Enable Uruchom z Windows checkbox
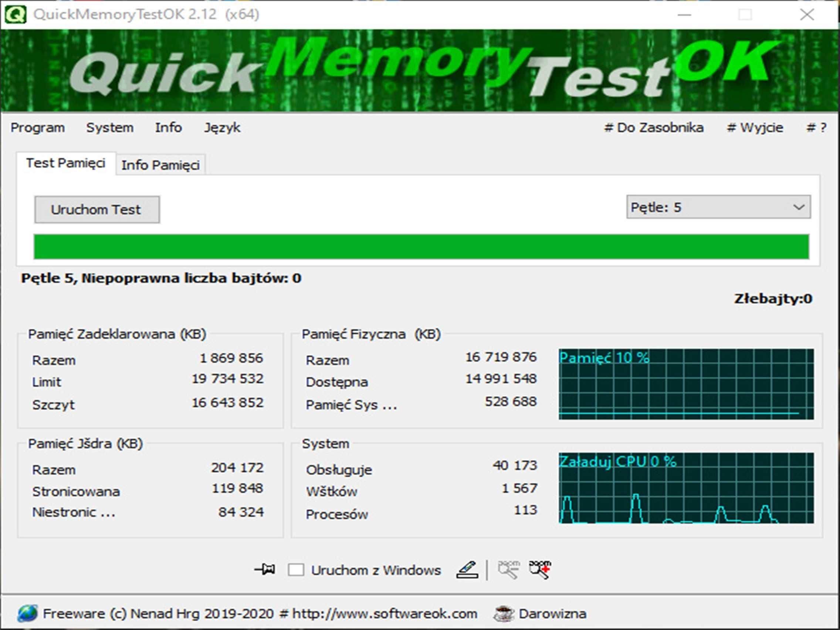This screenshot has height=630, width=840. [296, 570]
